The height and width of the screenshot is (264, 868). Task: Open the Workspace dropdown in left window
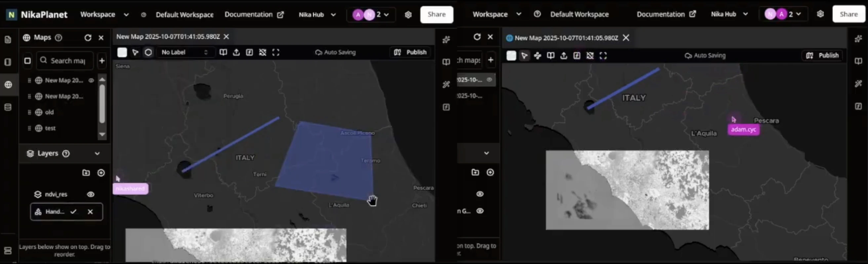(104, 15)
